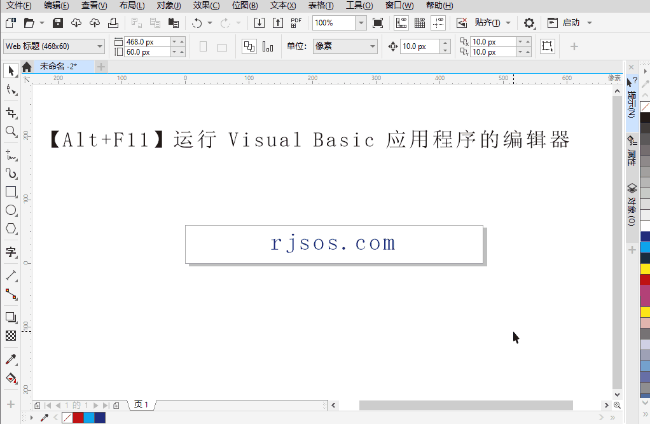
Task: Expand undo history dropdown arrow
Action: coord(210,23)
